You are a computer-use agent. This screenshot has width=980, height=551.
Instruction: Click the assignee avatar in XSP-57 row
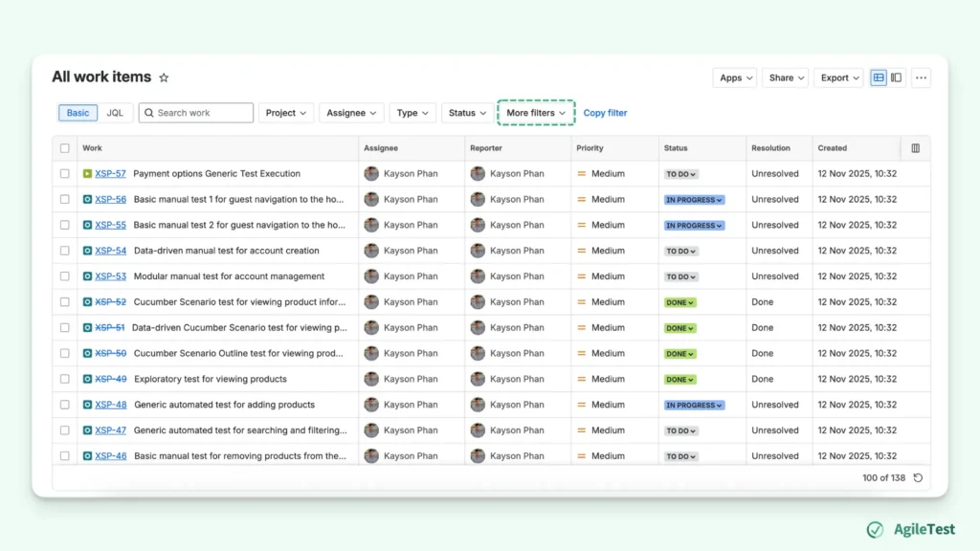point(371,174)
